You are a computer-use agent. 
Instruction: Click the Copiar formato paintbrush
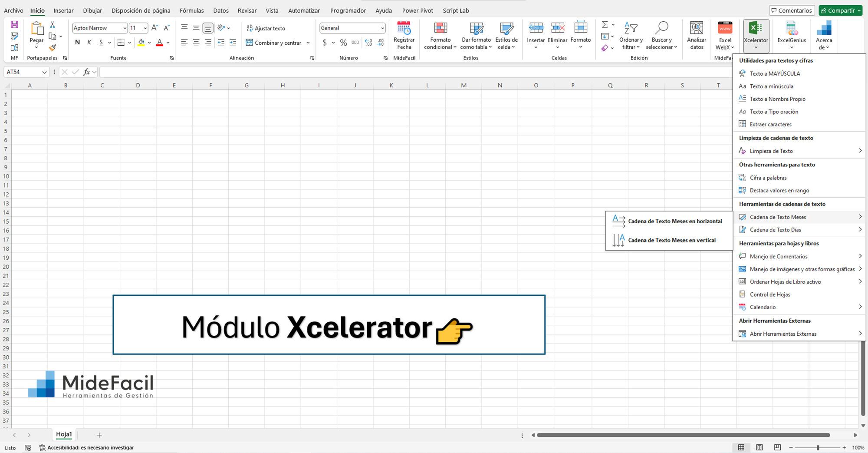(x=53, y=48)
